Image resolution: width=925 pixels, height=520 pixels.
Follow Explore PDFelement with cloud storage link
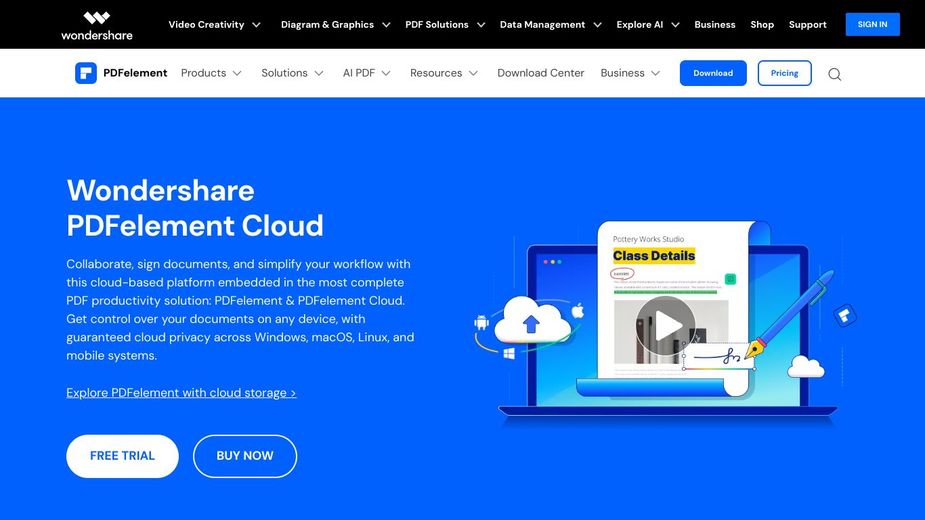click(x=181, y=393)
